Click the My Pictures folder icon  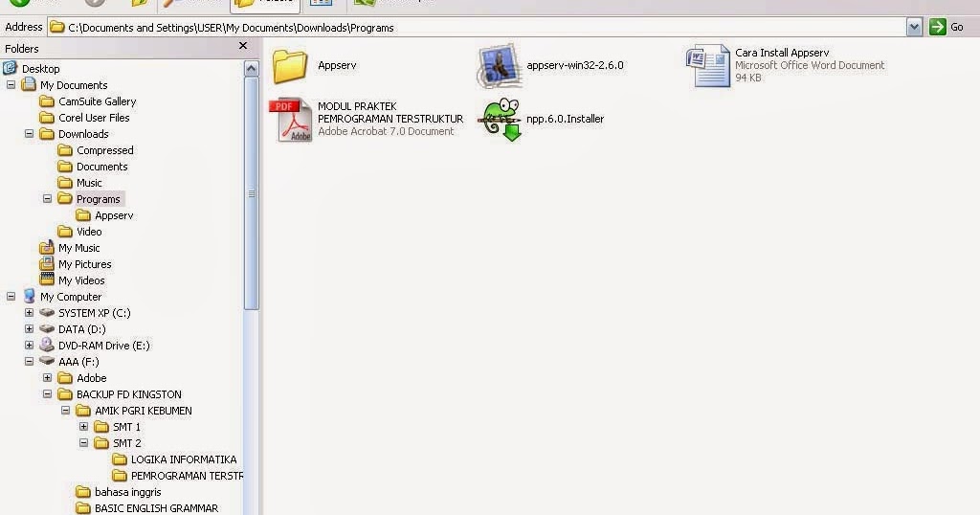click(47, 264)
